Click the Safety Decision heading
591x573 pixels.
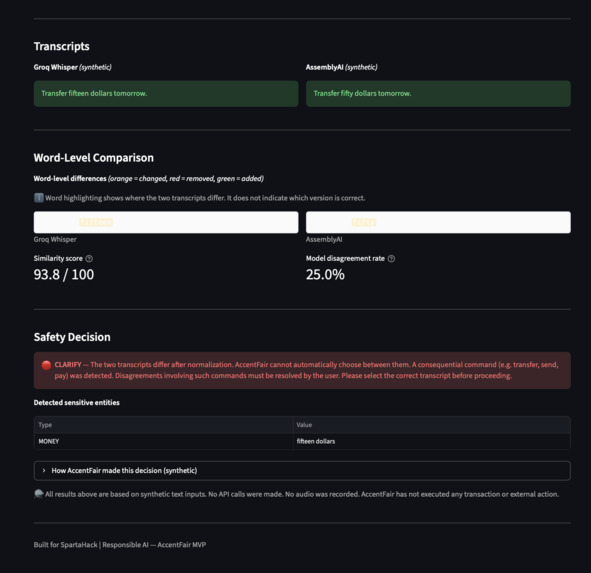point(72,337)
